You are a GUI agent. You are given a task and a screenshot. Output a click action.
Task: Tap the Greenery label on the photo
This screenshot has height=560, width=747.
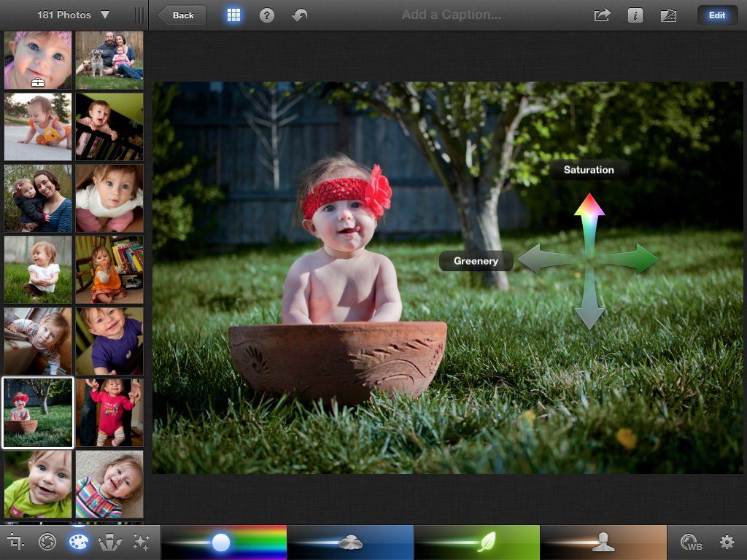click(x=476, y=260)
